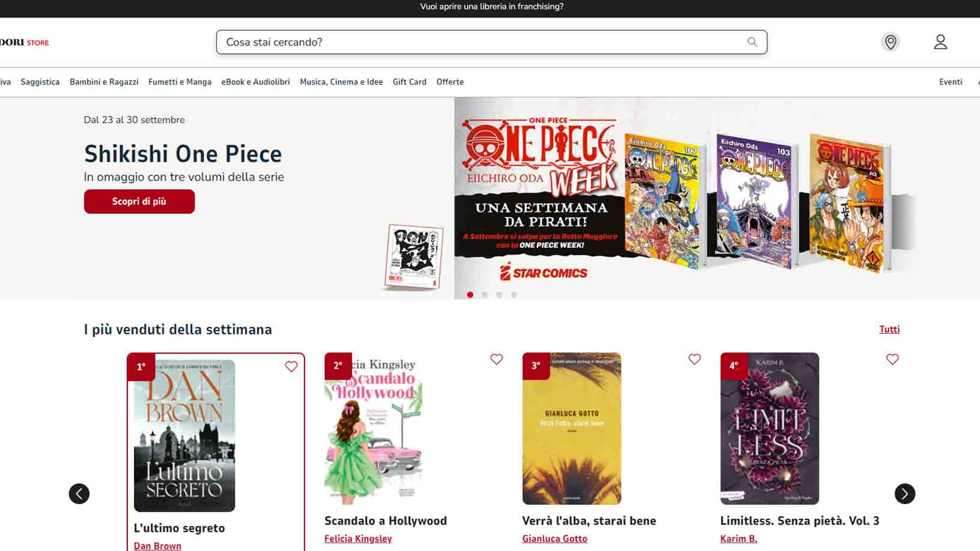Image resolution: width=980 pixels, height=551 pixels.
Task: Add Verrà l'alba, starai bene to wishlist
Action: pos(695,359)
